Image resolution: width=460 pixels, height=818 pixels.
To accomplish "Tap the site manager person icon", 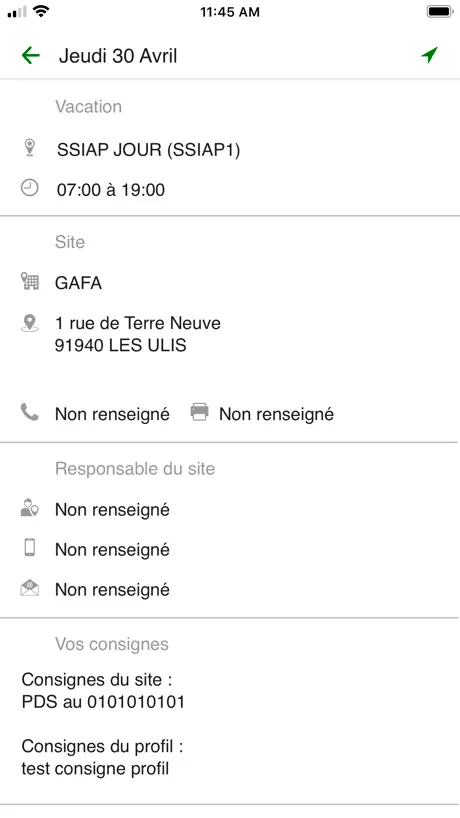I will [x=29, y=508].
